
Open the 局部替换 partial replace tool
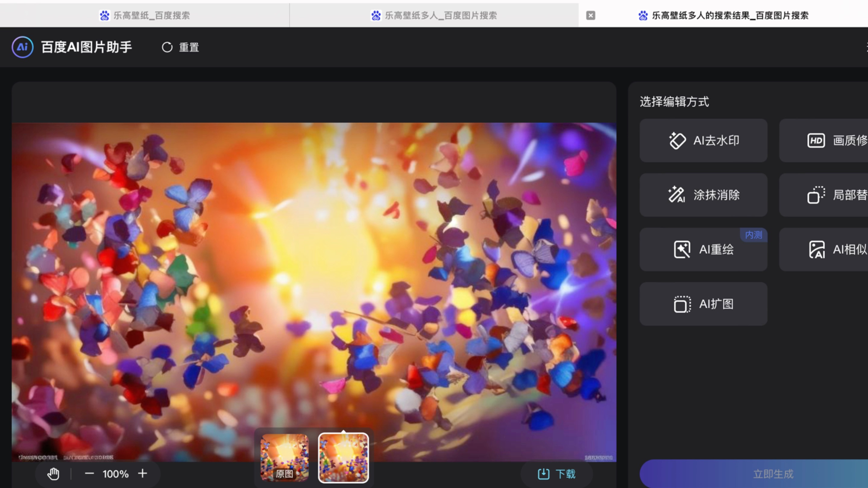point(823,195)
